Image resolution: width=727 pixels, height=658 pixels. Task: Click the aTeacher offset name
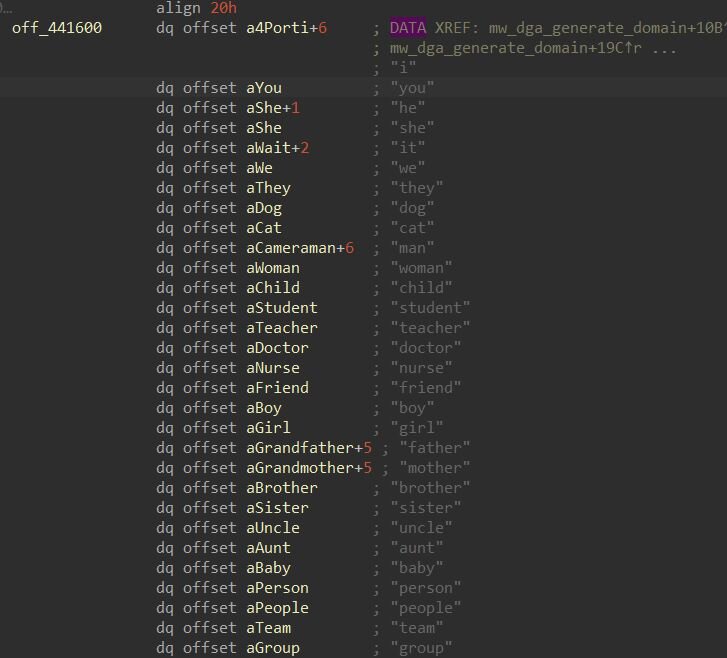281,328
